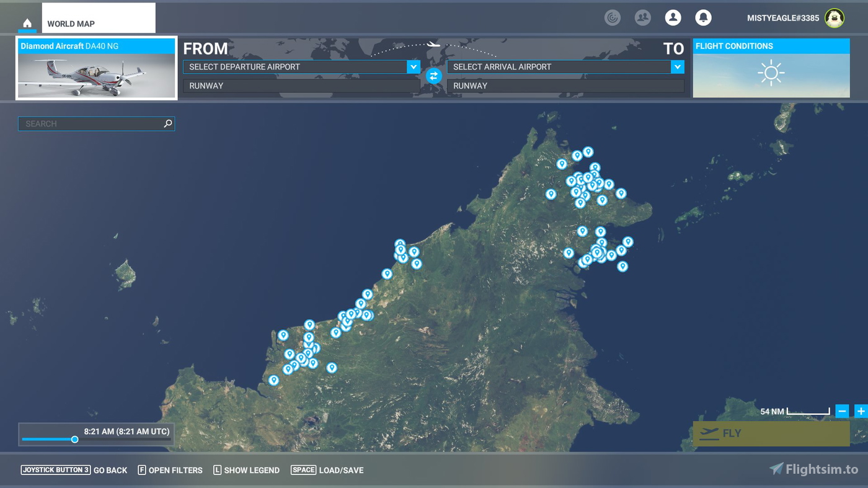
Task: Click the search magnifier icon
Action: click(x=167, y=123)
